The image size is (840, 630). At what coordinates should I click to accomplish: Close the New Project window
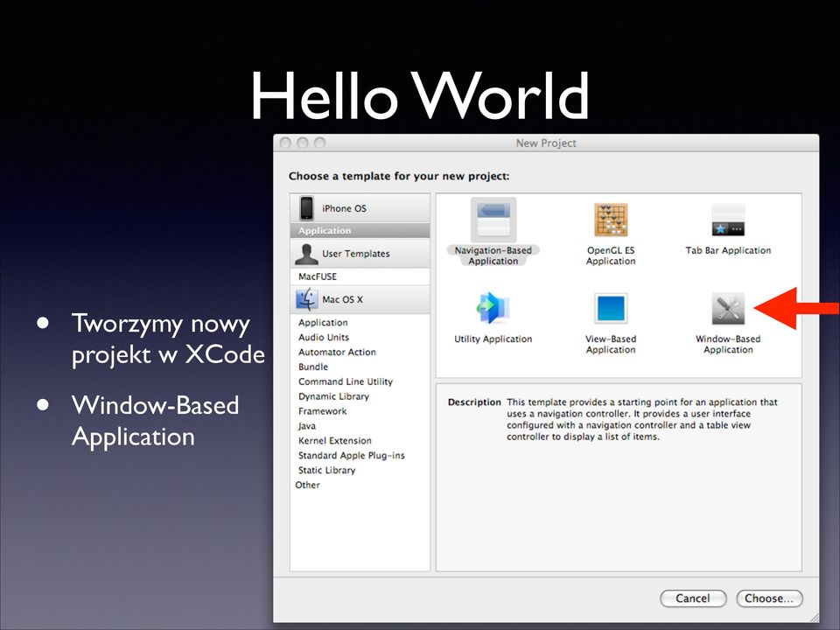pos(285,143)
